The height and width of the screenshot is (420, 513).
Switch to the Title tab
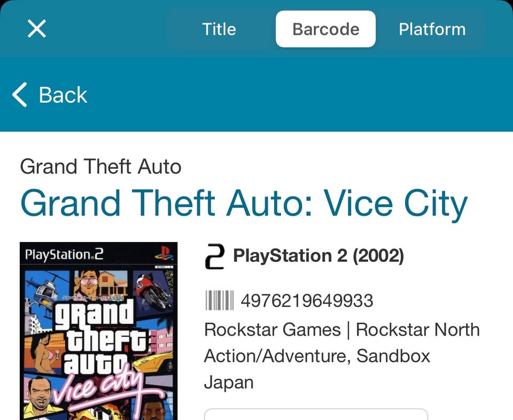pyautogui.click(x=219, y=29)
